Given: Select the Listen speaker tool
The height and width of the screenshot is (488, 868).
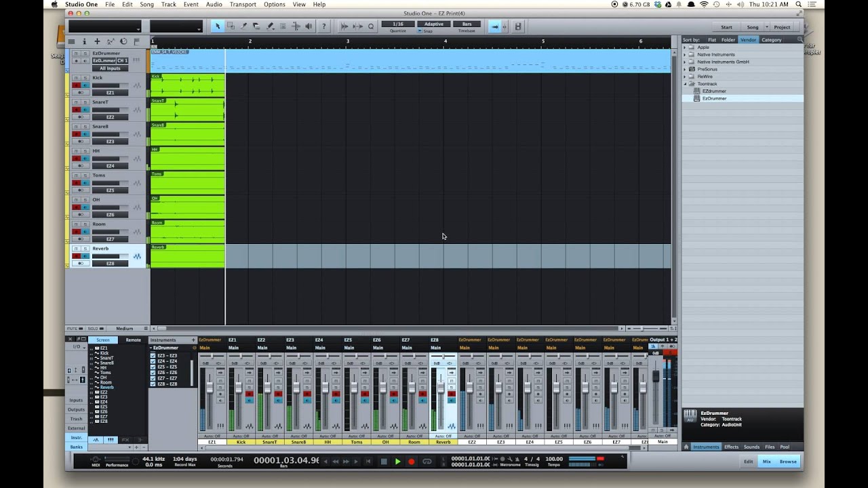Looking at the screenshot, I should pos(309,26).
